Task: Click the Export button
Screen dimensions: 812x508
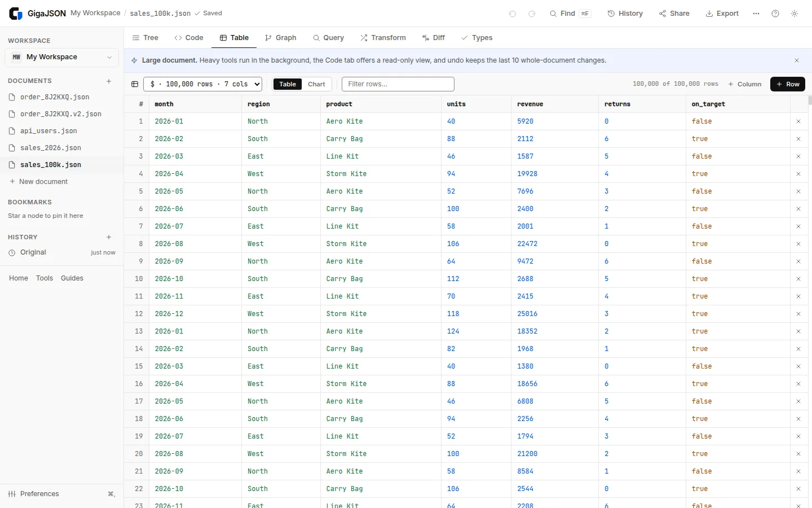Action: (722, 14)
